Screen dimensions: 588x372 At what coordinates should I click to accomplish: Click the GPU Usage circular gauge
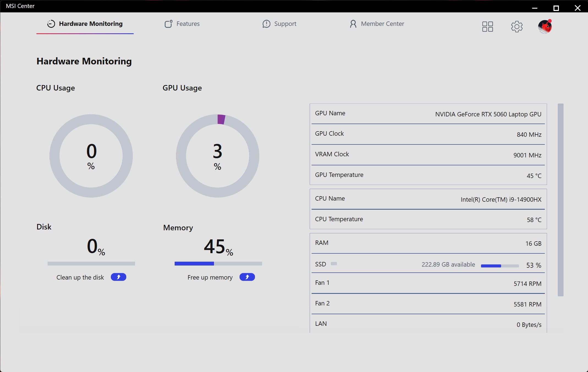[218, 156]
